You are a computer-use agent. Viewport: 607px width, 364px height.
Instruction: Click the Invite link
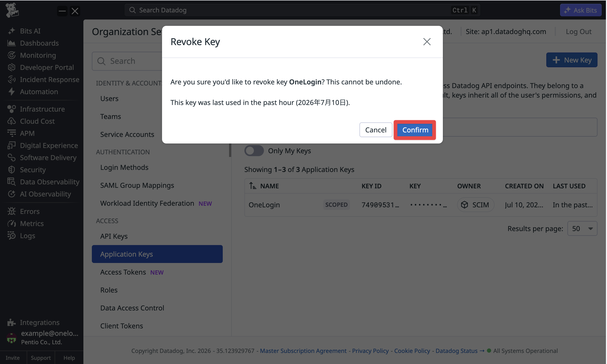13,358
